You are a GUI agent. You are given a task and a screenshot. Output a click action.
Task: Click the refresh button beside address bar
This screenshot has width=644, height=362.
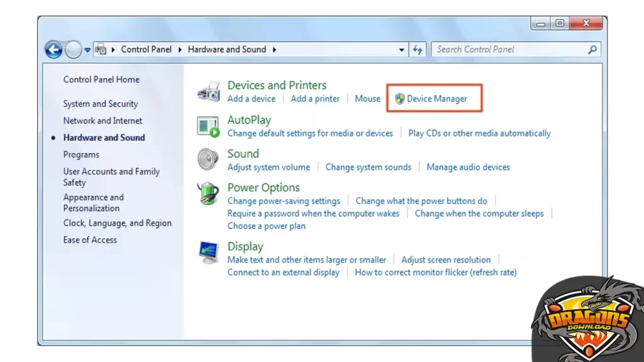(x=418, y=50)
